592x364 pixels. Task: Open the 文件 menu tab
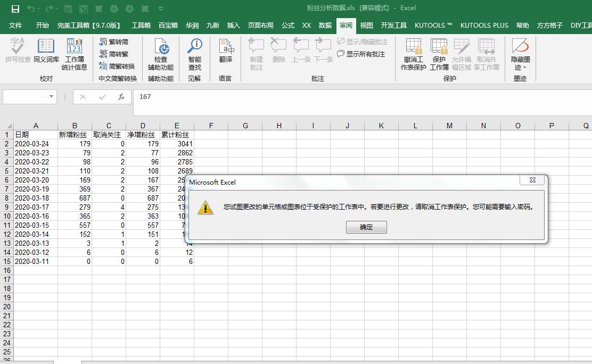[x=15, y=25]
